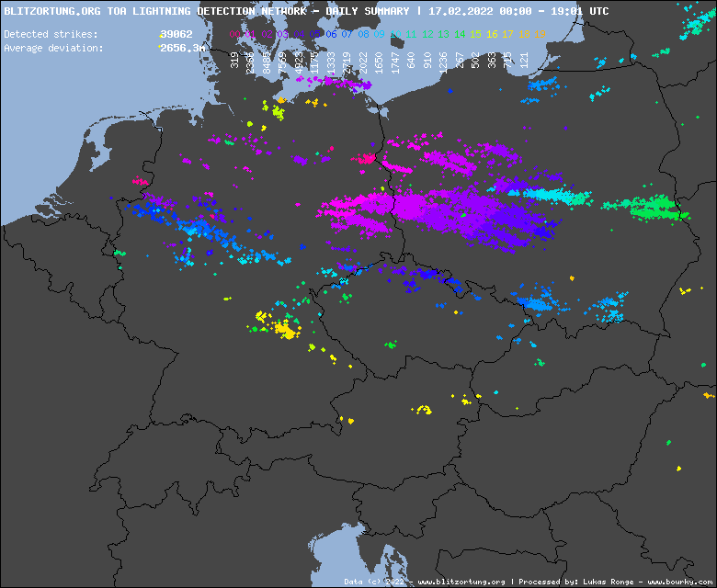Click the www.bourky.com footer link

(x=680, y=582)
